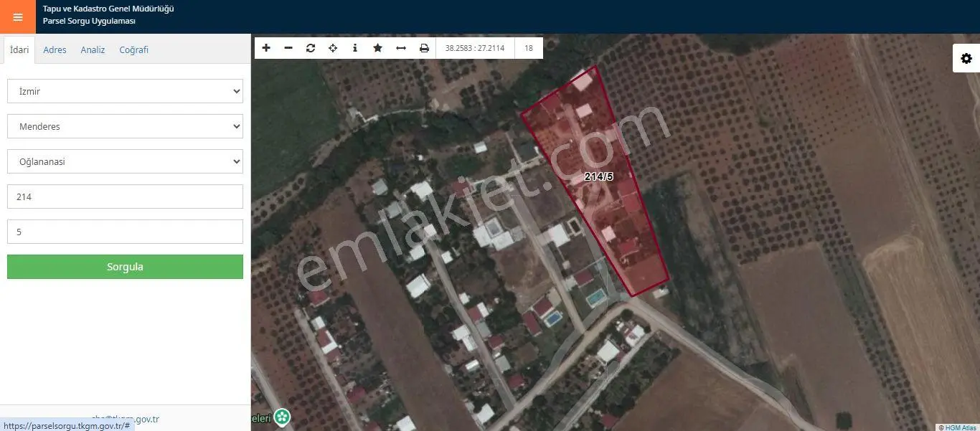Open the Coğrafi tab

point(134,50)
